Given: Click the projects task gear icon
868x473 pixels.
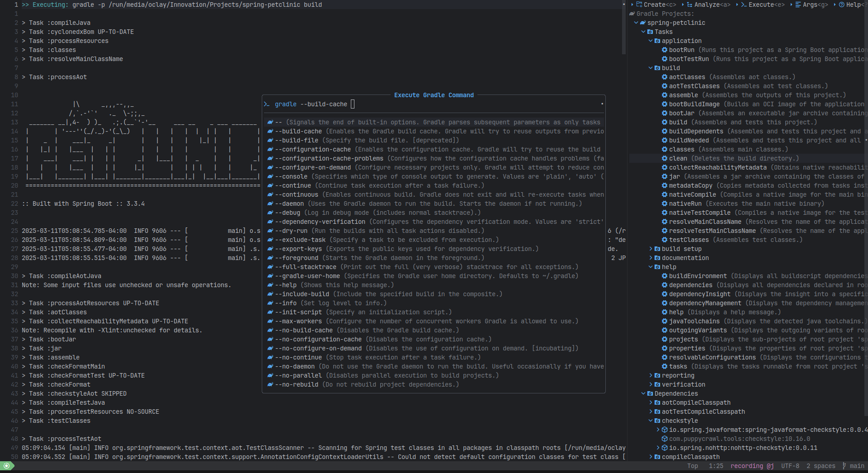Looking at the screenshot, I should [x=665, y=339].
